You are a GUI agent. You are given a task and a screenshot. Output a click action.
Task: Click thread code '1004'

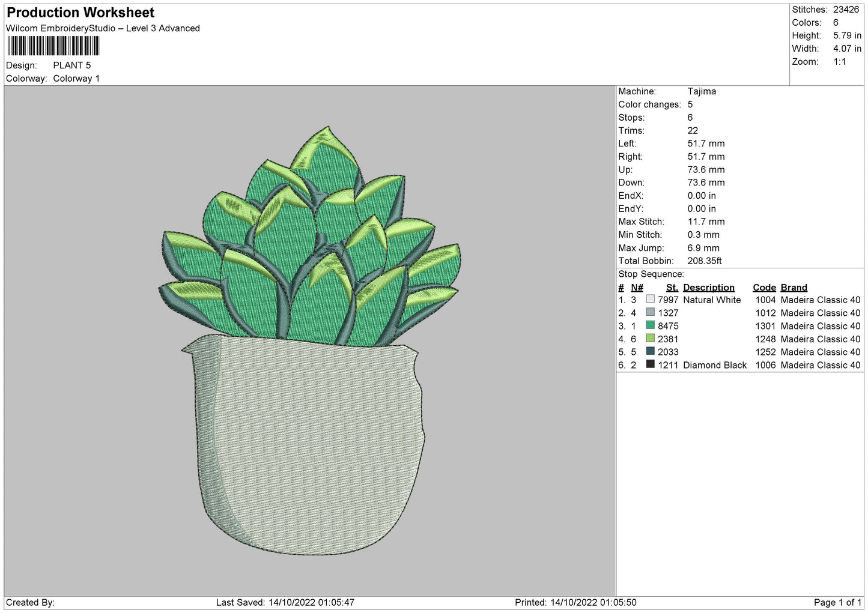(765, 300)
